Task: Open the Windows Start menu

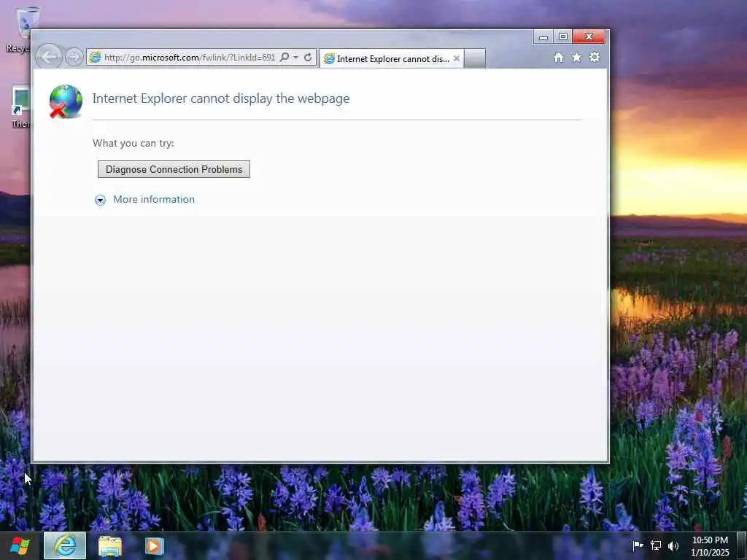Action: (20, 545)
